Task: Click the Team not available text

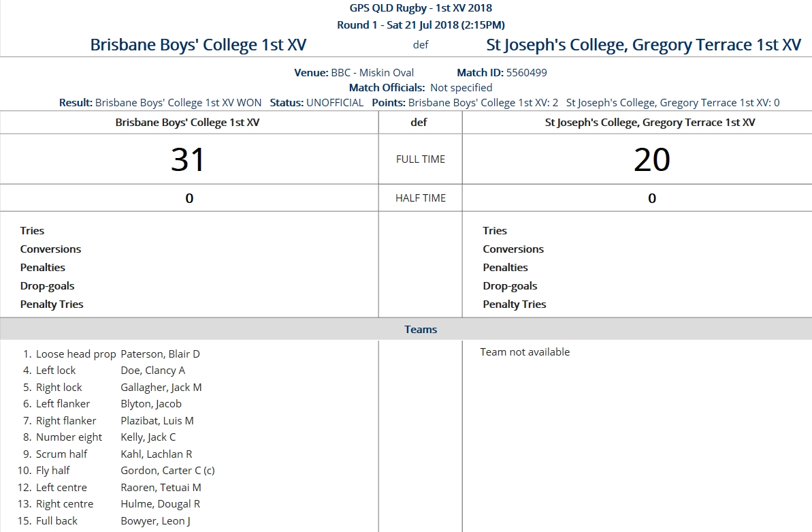Action: (525, 352)
